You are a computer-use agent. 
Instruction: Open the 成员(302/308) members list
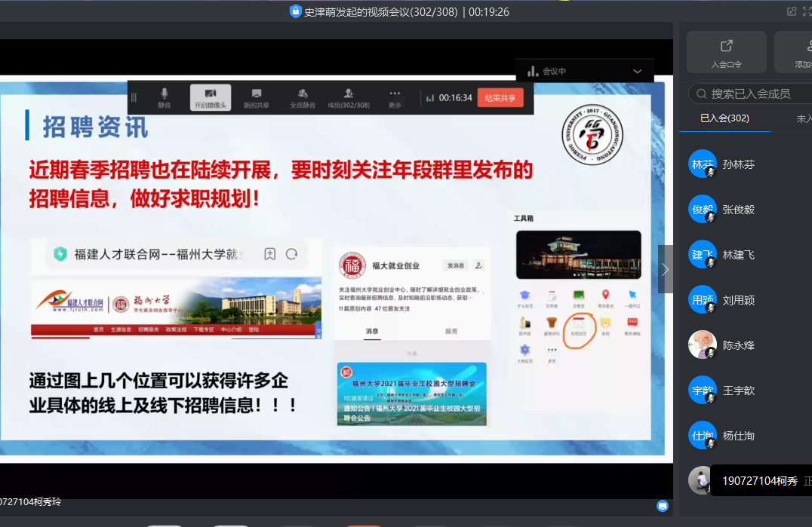coord(349,97)
